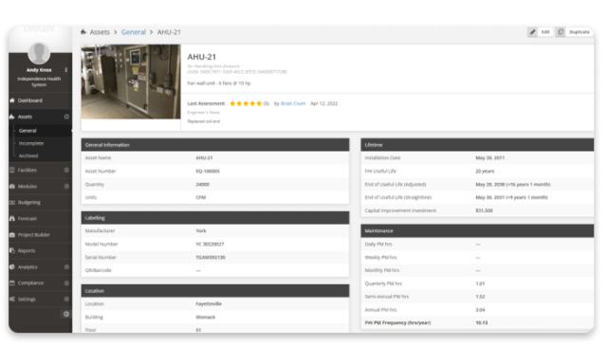Click the Compliance calendar icon
This screenshot has width=607, height=364.
12,283
